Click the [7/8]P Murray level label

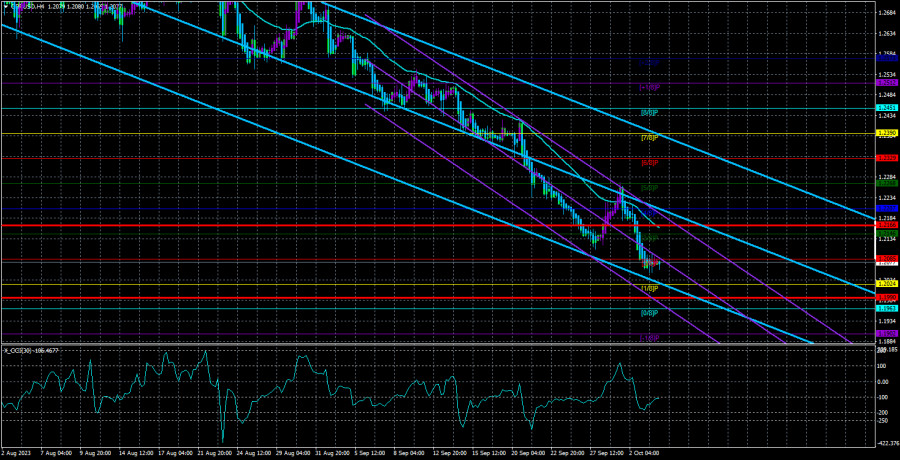649,138
